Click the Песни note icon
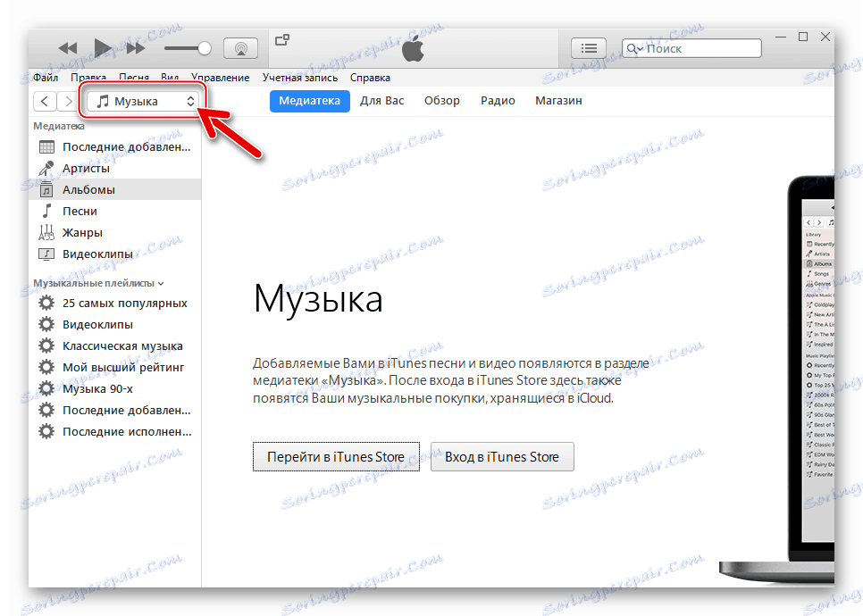Viewport: 863px width, 616px height. point(46,212)
